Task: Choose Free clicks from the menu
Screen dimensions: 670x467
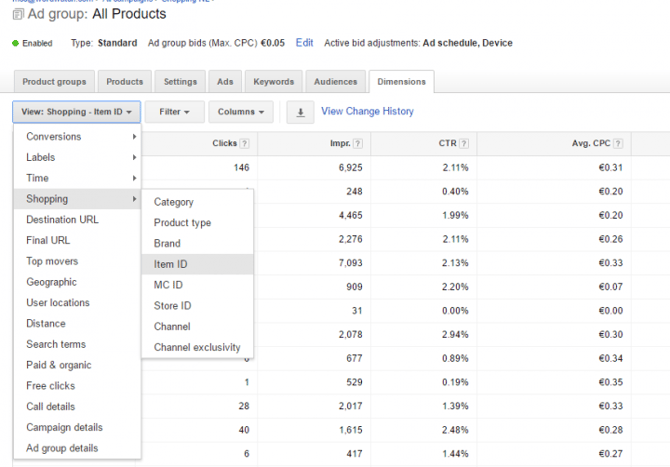Action: pos(77,386)
